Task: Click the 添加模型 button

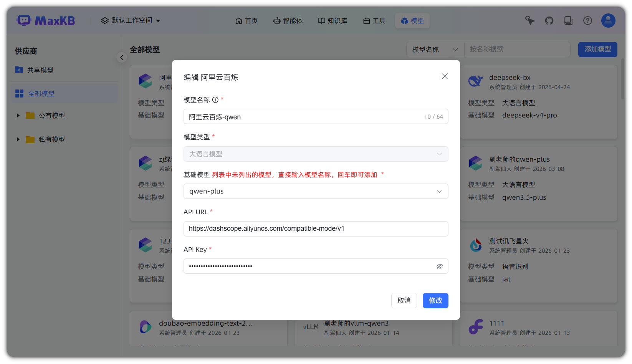Action: coord(598,50)
